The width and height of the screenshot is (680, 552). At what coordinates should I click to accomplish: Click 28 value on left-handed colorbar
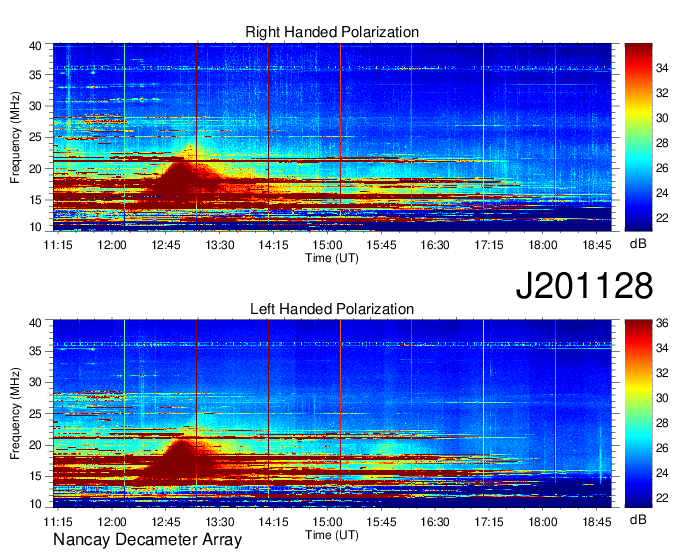pos(662,423)
